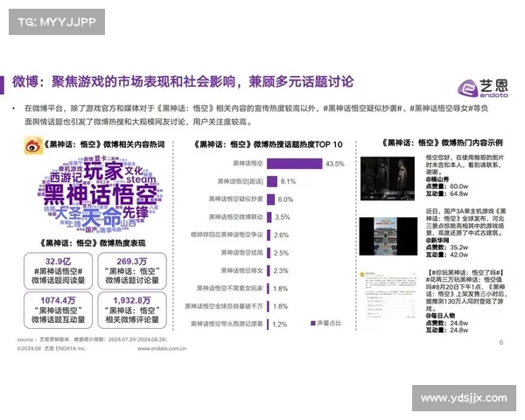Viewport: 525px width, 420px height.
Task: Click the word 玩家 in the word cloud
Action: coord(103,171)
